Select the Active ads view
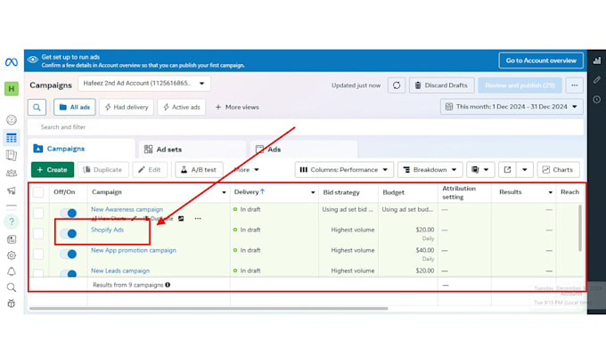Viewport: 606px width, 364px height. pos(181,108)
